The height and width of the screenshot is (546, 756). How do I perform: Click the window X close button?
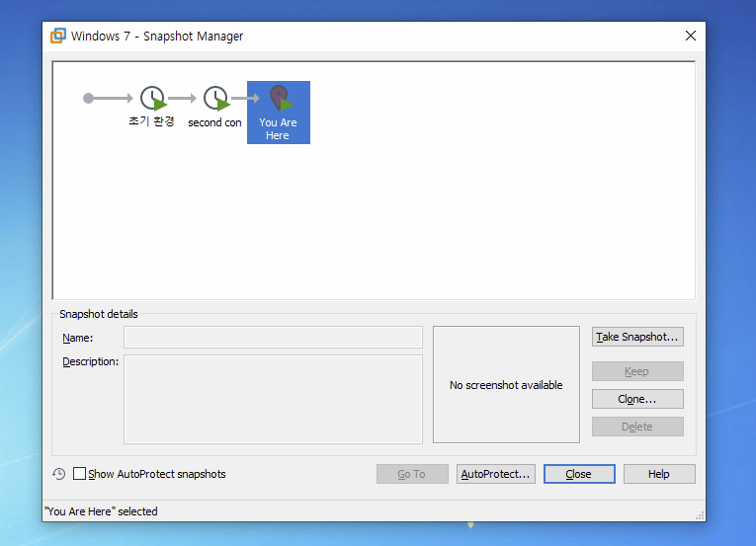tap(691, 36)
